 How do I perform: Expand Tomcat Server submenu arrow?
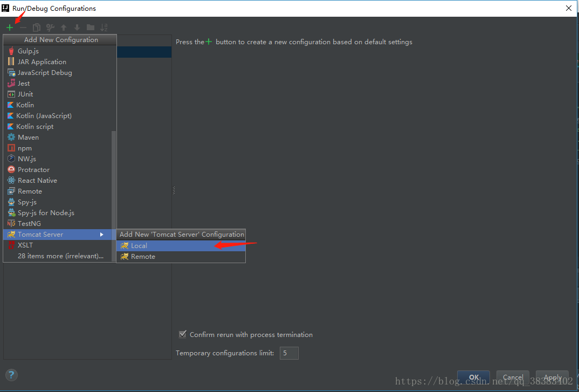101,234
